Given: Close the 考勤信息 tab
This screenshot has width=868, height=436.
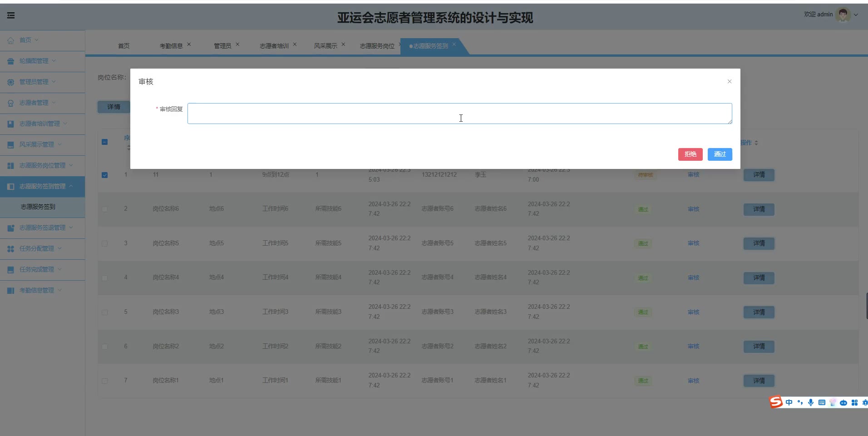Looking at the screenshot, I should [x=189, y=45].
